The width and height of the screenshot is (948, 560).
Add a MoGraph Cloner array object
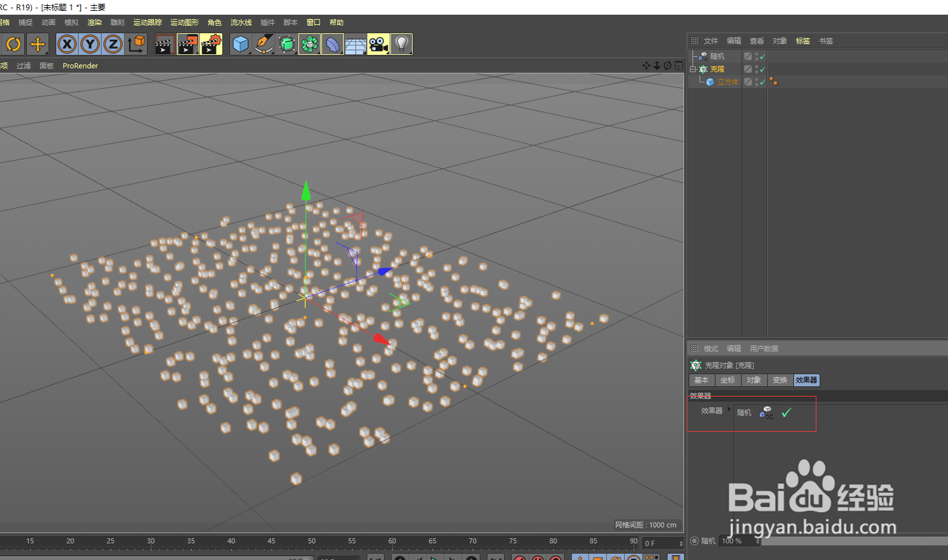[310, 44]
